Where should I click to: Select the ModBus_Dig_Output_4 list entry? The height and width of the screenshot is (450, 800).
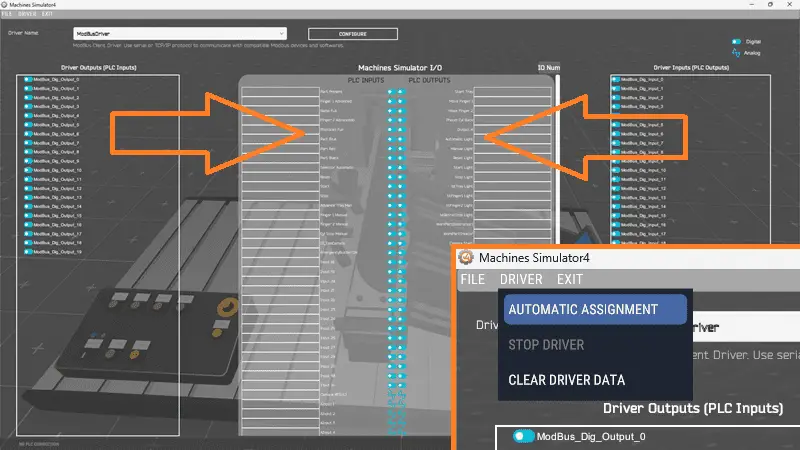(52, 116)
